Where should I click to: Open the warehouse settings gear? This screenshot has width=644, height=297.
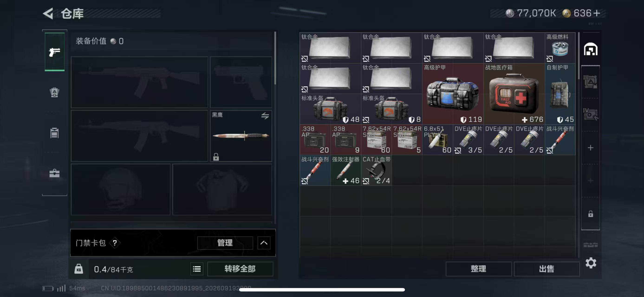(591, 263)
